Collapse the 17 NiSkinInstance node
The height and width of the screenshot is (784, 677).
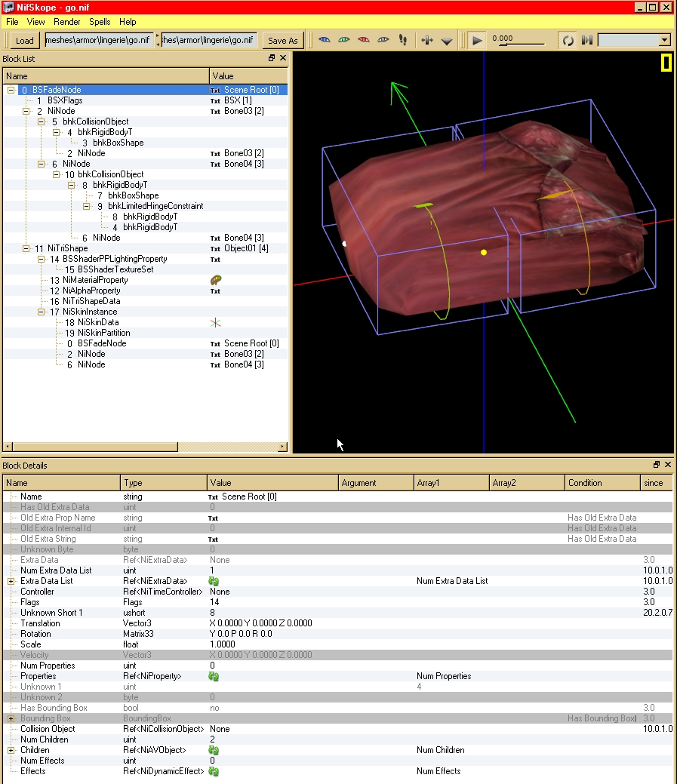(x=41, y=312)
